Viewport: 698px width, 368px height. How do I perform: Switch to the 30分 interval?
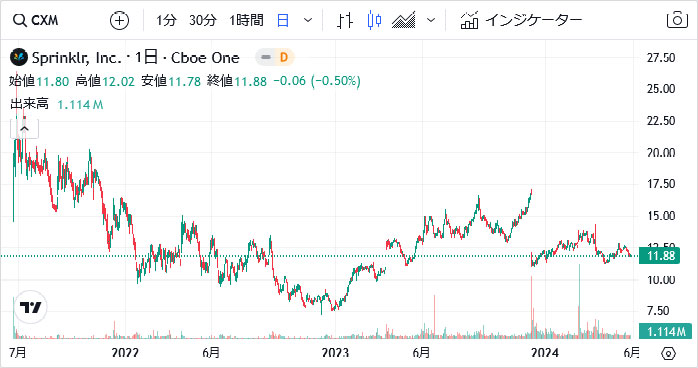203,20
